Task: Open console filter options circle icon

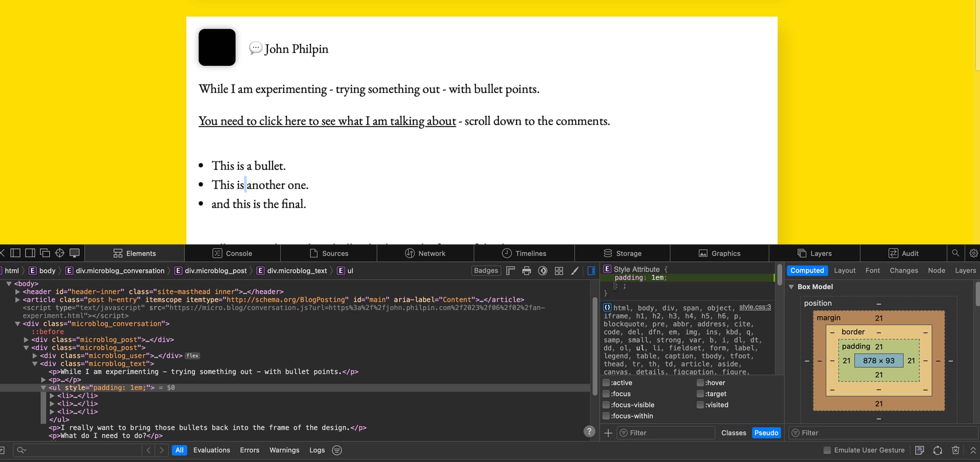Action: [337, 450]
